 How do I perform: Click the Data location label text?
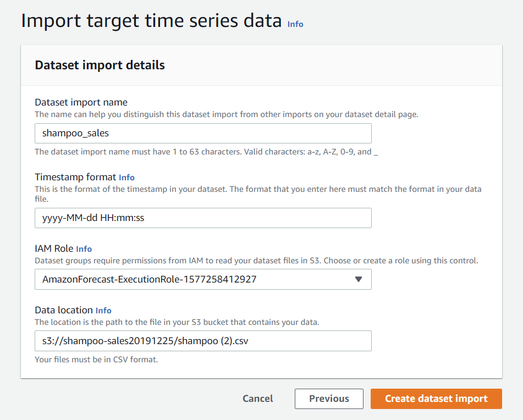[64, 310]
